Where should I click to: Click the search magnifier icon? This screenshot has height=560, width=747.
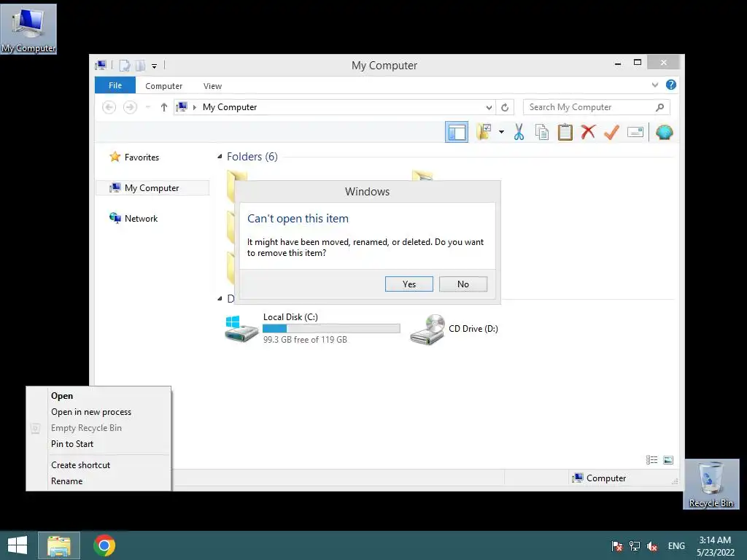[659, 107]
